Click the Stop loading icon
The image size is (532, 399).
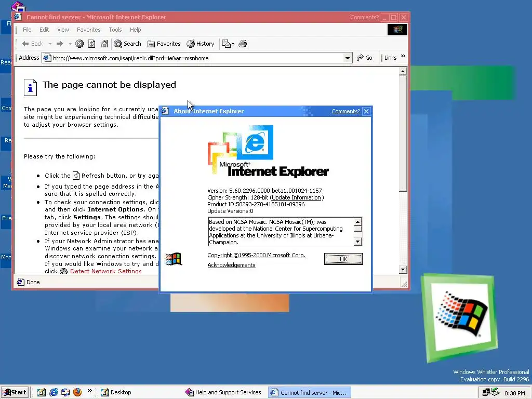(79, 44)
